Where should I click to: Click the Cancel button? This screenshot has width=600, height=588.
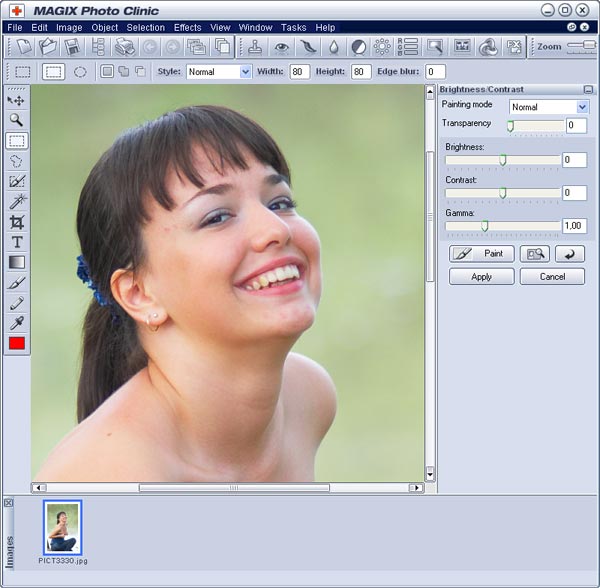[x=552, y=277]
